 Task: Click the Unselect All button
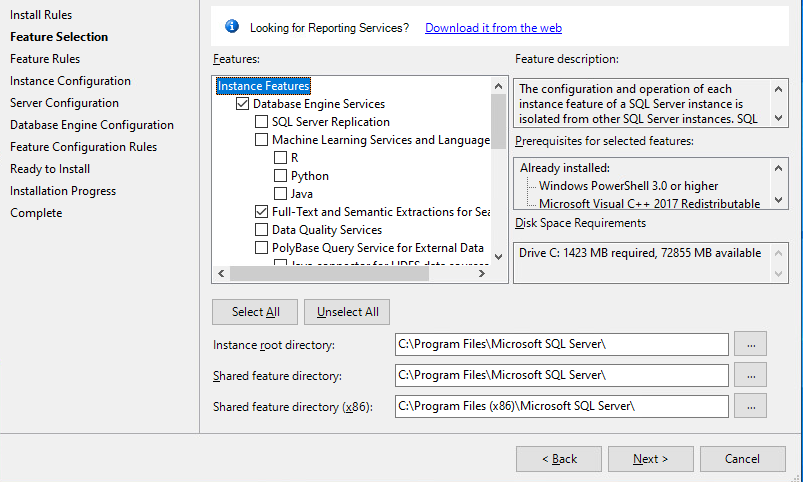347,312
